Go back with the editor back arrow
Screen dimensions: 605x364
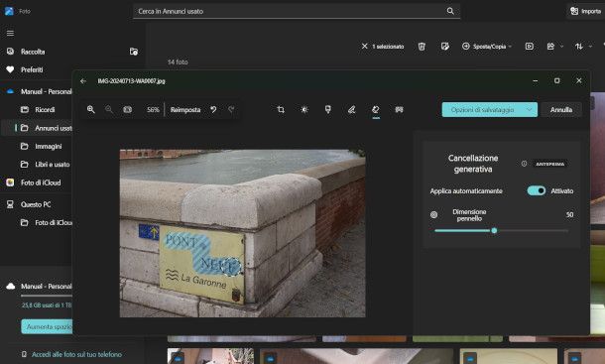83,80
